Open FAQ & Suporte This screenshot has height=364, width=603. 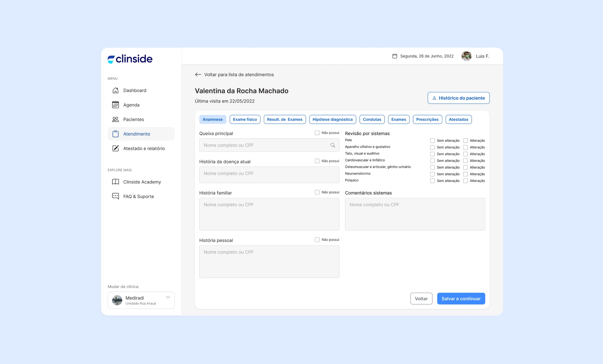[138, 196]
